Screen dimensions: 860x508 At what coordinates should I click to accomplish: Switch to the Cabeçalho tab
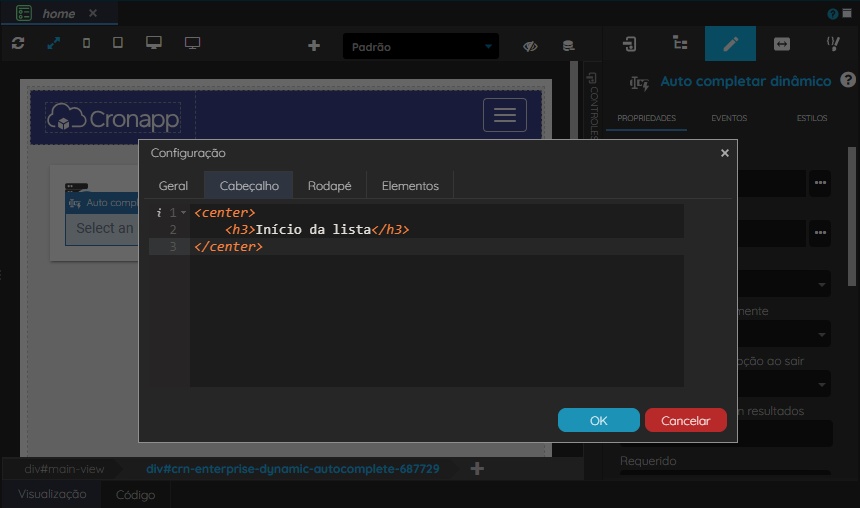[249, 186]
